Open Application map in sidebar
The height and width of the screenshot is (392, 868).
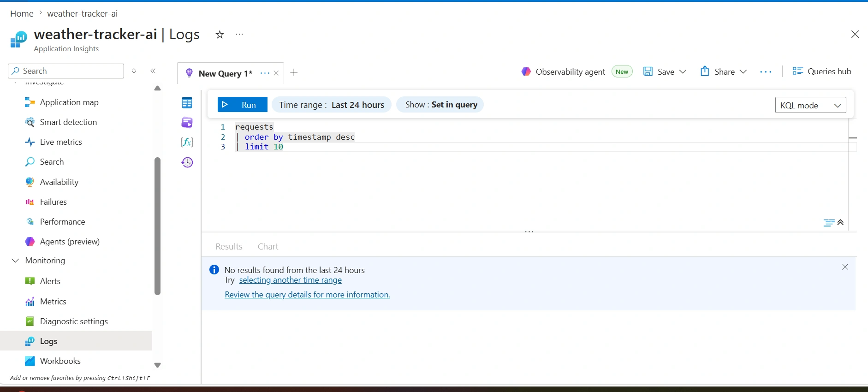(x=69, y=102)
